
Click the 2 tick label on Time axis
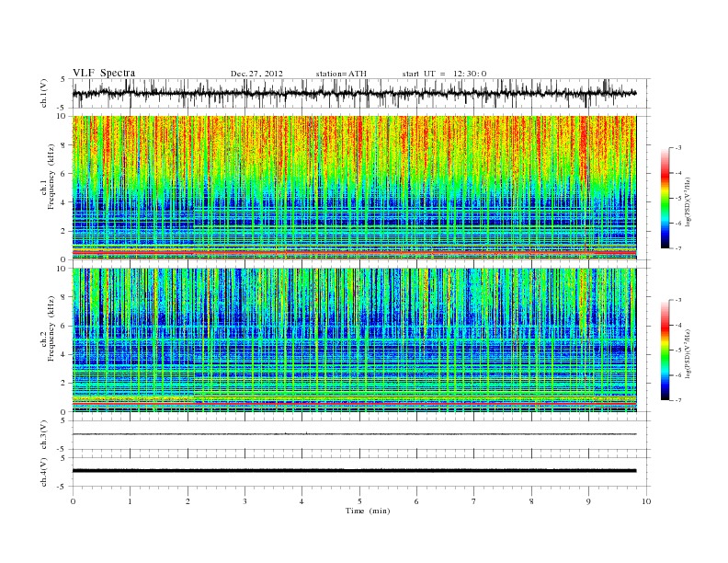pyautogui.click(x=188, y=501)
